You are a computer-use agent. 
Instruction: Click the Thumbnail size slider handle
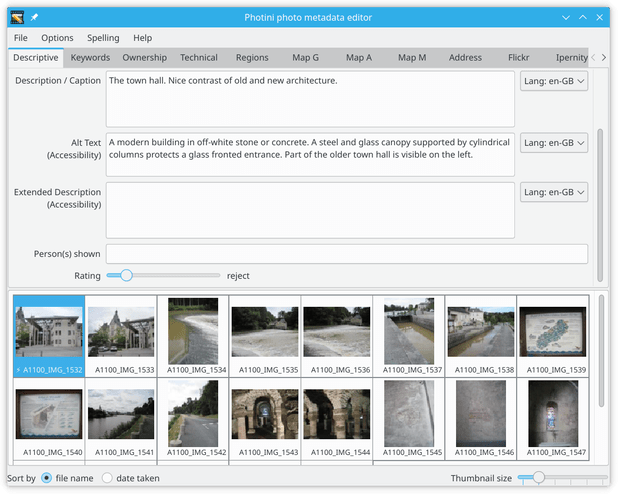(538, 477)
